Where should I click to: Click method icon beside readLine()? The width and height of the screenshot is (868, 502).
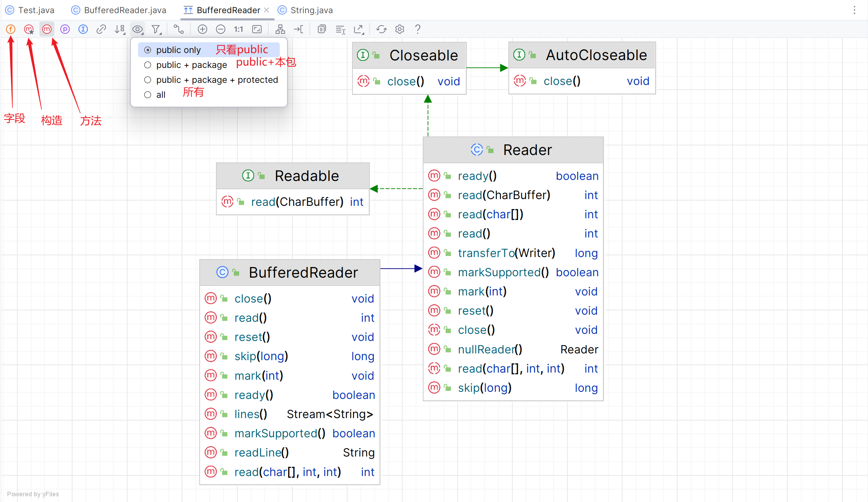click(x=211, y=452)
